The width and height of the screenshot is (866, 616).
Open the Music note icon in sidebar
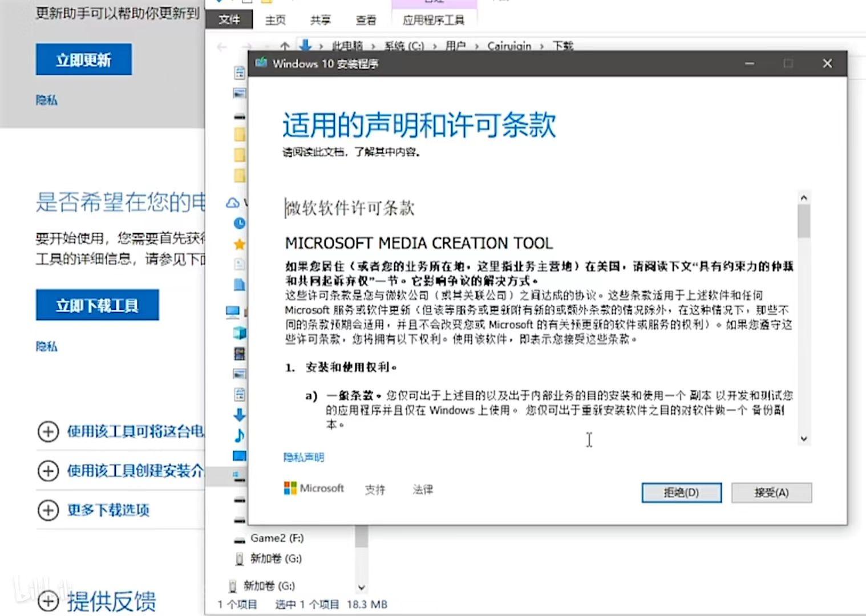coord(240,435)
